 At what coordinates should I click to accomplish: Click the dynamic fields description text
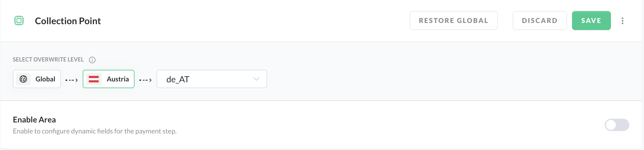(x=95, y=131)
